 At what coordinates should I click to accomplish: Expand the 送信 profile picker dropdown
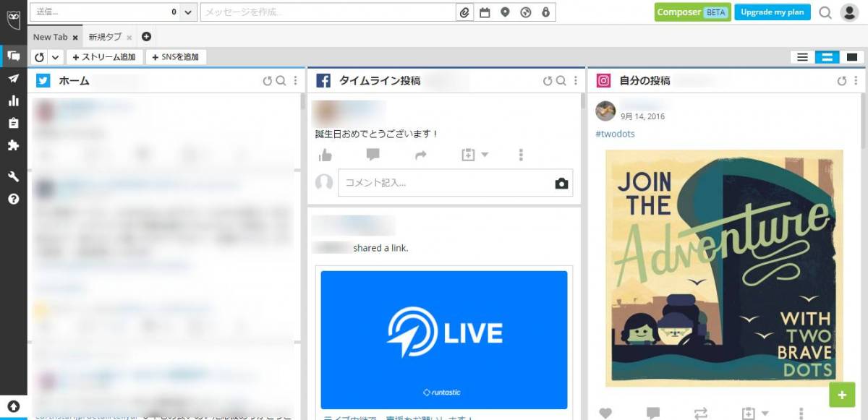pyautogui.click(x=188, y=12)
